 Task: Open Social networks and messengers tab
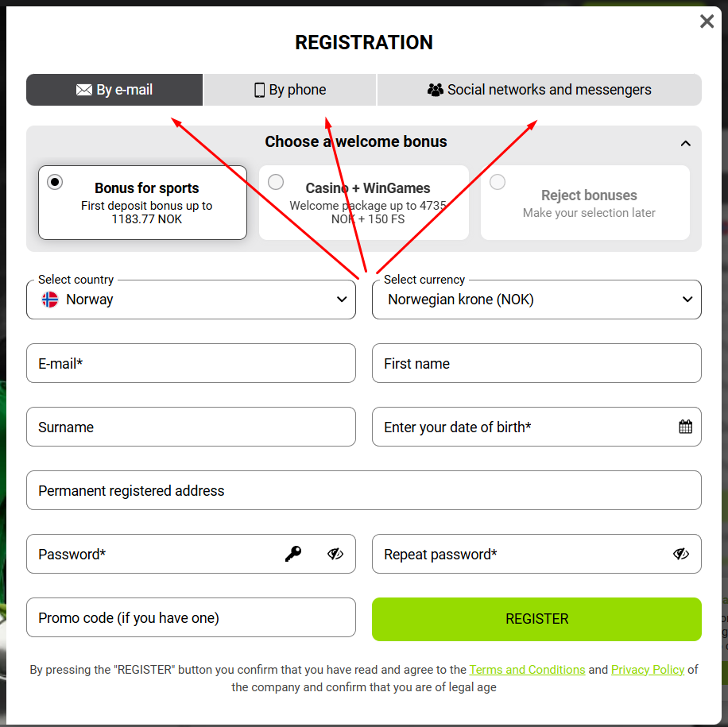coord(539,90)
